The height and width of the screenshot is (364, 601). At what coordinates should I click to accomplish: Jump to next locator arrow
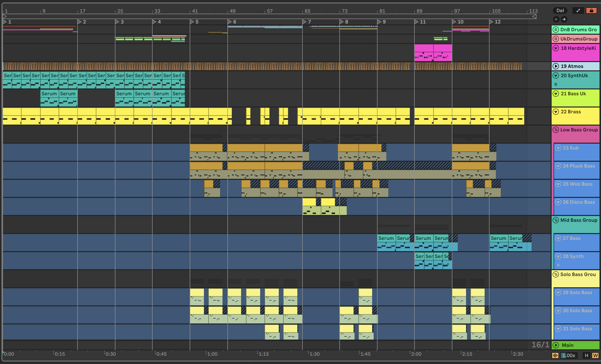coord(564,19)
